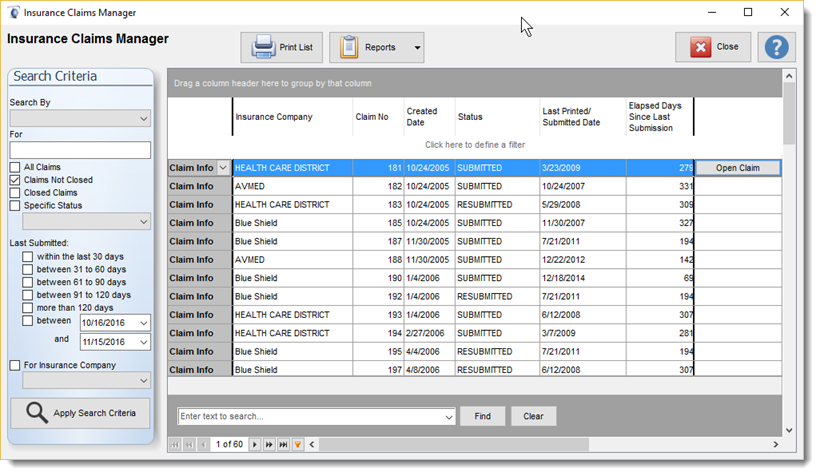Check the All Claims checkbox
The width and height of the screenshot is (819, 475).
tap(15, 167)
